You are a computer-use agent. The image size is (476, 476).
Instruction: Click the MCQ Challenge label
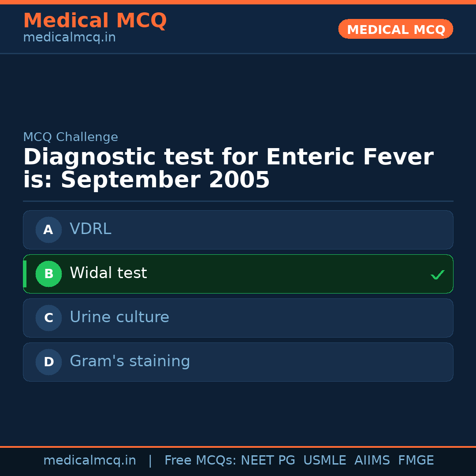coord(71,137)
